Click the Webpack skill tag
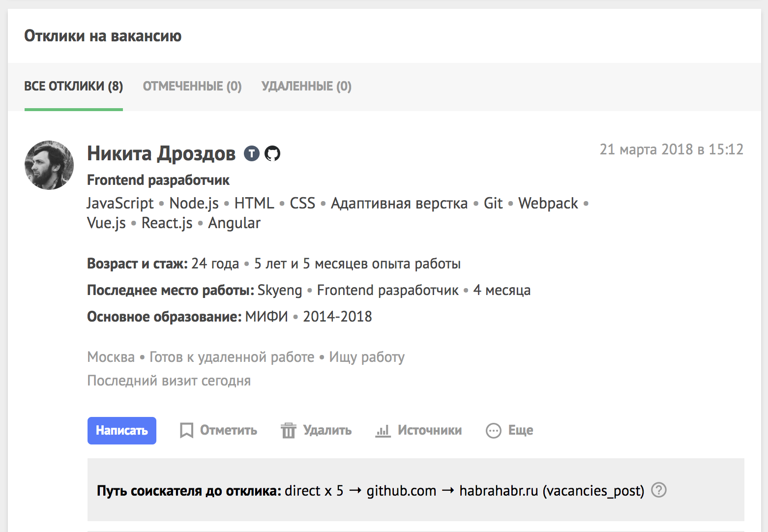This screenshot has width=768, height=532. [x=548, y=204]
